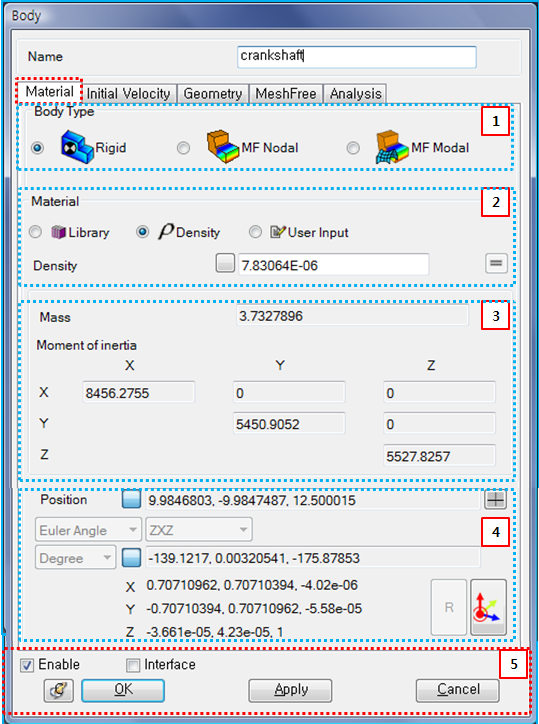This screenshot has height=724, width=539.
Task: Open the Euler Angle dropdown
Action: coord(89,530)
